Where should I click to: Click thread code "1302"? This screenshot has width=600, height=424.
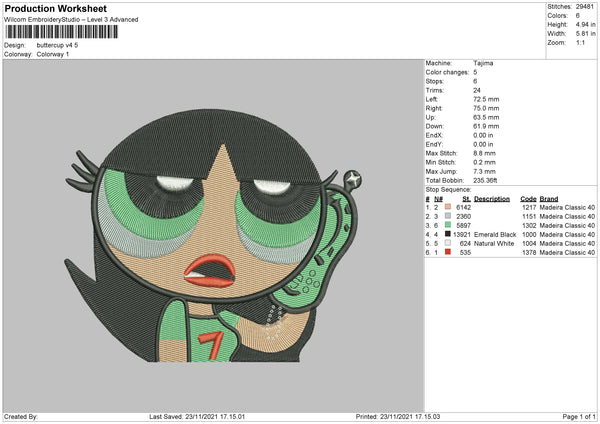[529, 225]
